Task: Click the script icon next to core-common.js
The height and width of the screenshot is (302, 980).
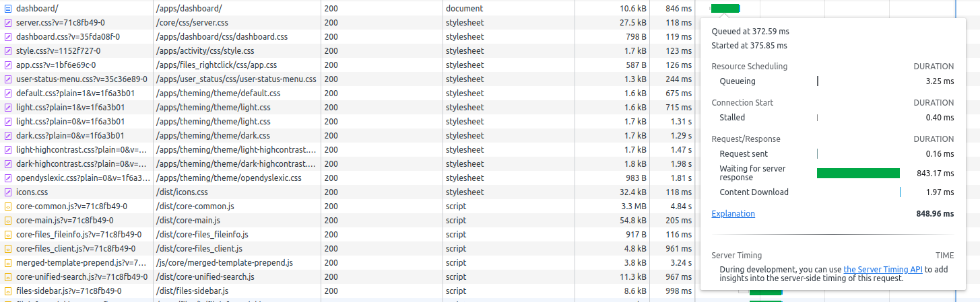Action: 8,206
